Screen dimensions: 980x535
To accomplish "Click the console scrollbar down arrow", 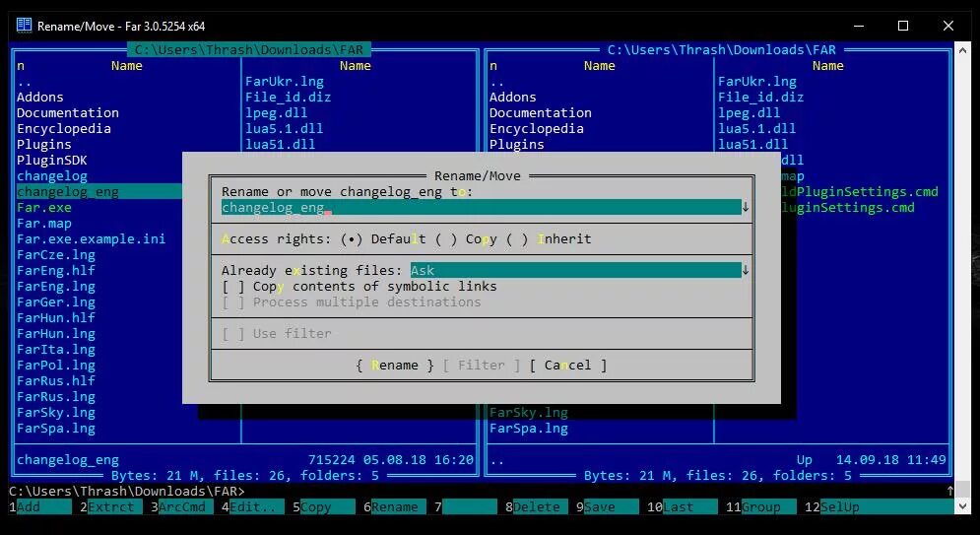I will [x=962, y=506].
